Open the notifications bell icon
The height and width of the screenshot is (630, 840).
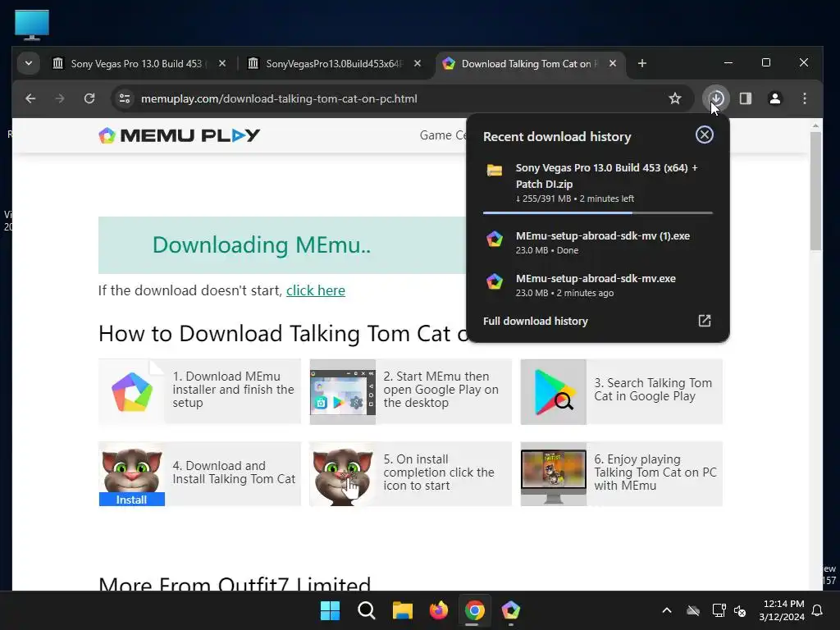pos(818,610)
